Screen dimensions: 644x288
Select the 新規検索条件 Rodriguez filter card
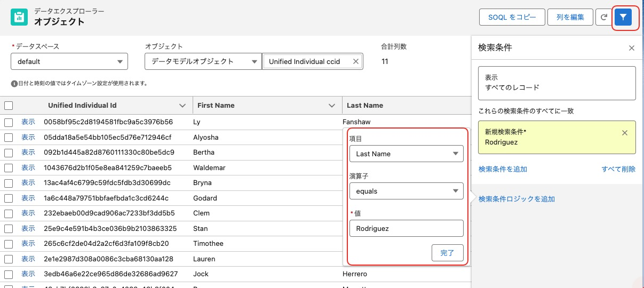coord(557,137)
